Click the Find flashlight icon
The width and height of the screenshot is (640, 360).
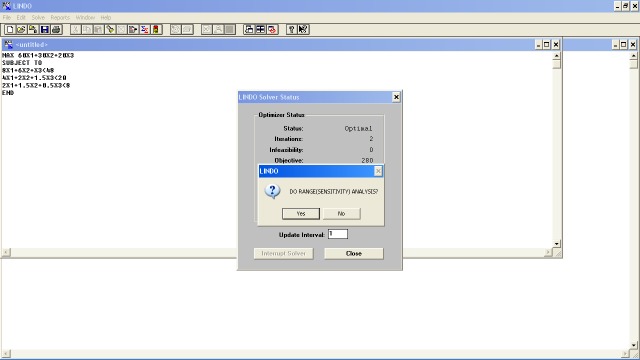110,29
